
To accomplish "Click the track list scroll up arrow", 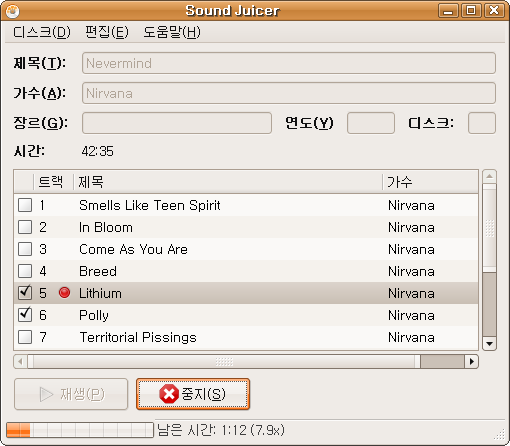I will tap(489, 176).
